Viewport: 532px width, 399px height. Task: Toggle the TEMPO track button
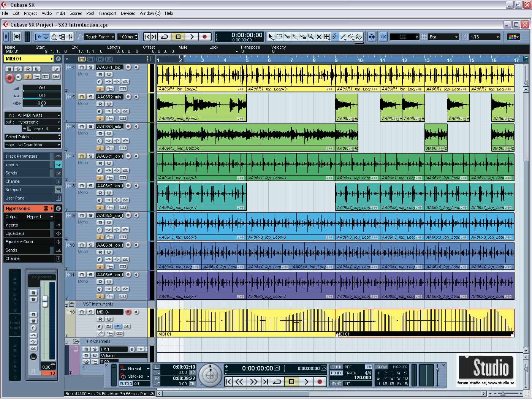(336, 373)
